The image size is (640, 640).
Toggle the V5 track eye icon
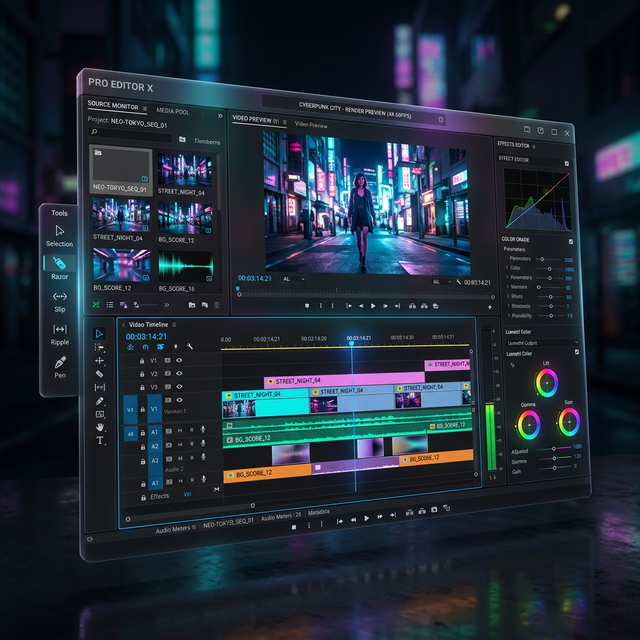pyautogui.click(x=179, y=387)
